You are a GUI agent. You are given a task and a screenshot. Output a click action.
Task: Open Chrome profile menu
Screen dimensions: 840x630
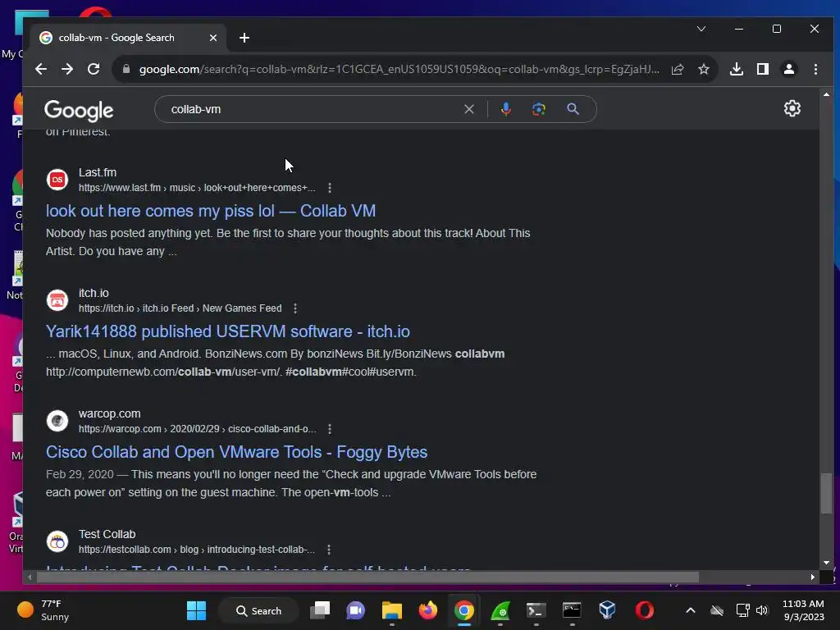[x=789, y=69]
